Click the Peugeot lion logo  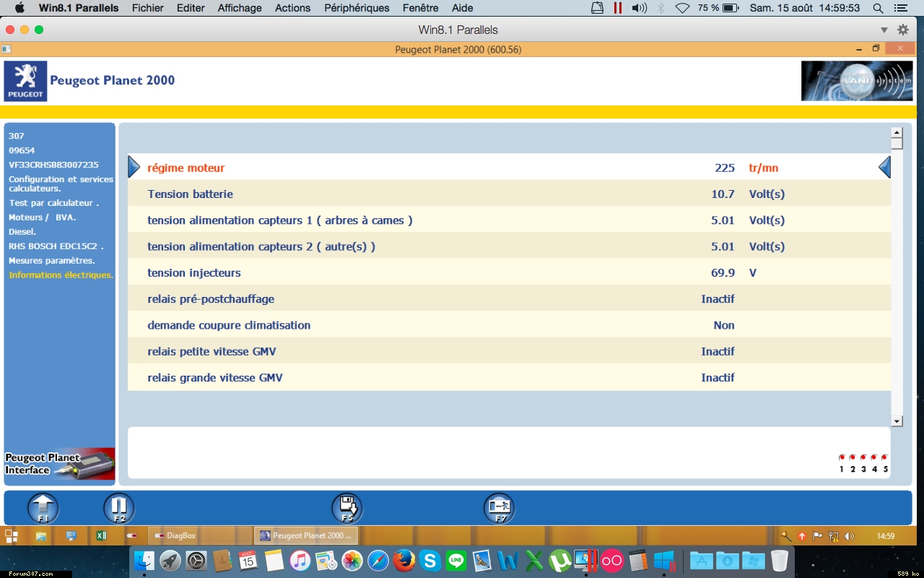(26, 80)
